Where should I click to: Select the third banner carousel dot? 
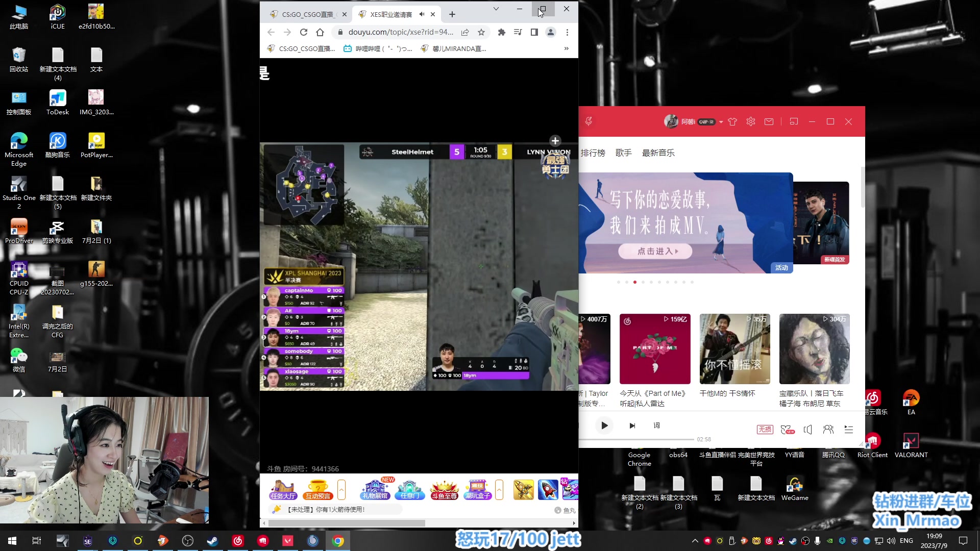point(635,282)
